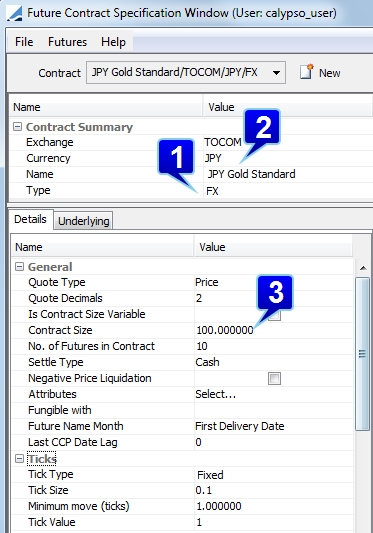
Task: Click the Tick Size value field
Action: coord(273,490)
